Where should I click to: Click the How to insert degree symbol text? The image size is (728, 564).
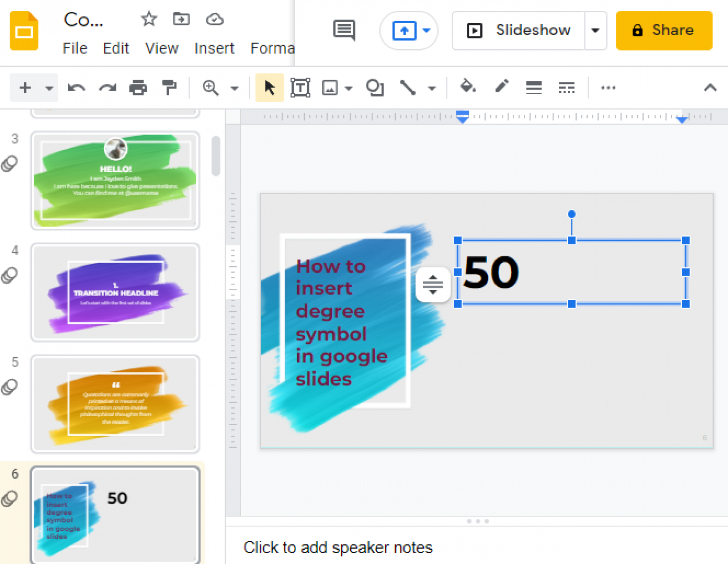tap(342, 322)
